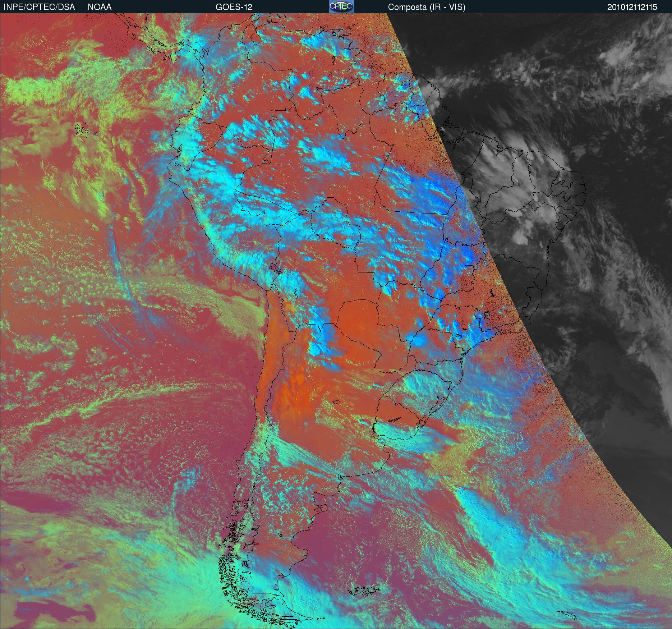The width and height of the screenshot is (672, 629).
Task: Click the Composta (IR - VIS) title
Action: pyautogui.click(x=427, y=7)
